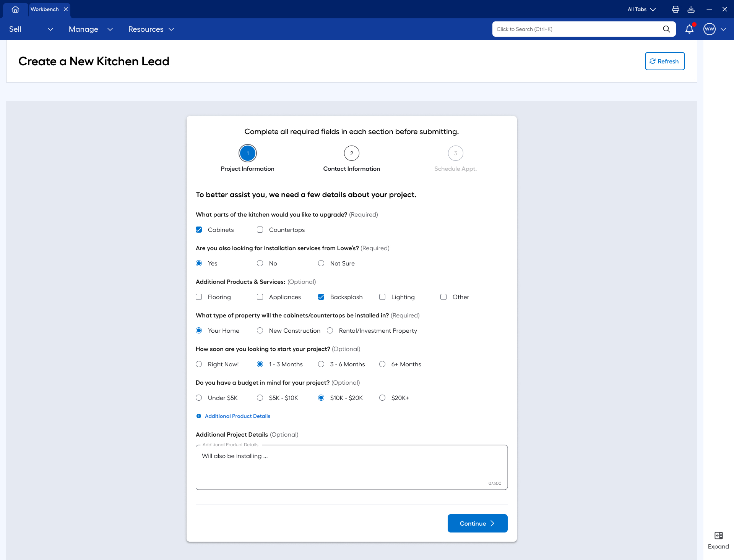Screen dimensions: 734x560
Task: Check the Appliances checkbox
Action: (260, 297)
